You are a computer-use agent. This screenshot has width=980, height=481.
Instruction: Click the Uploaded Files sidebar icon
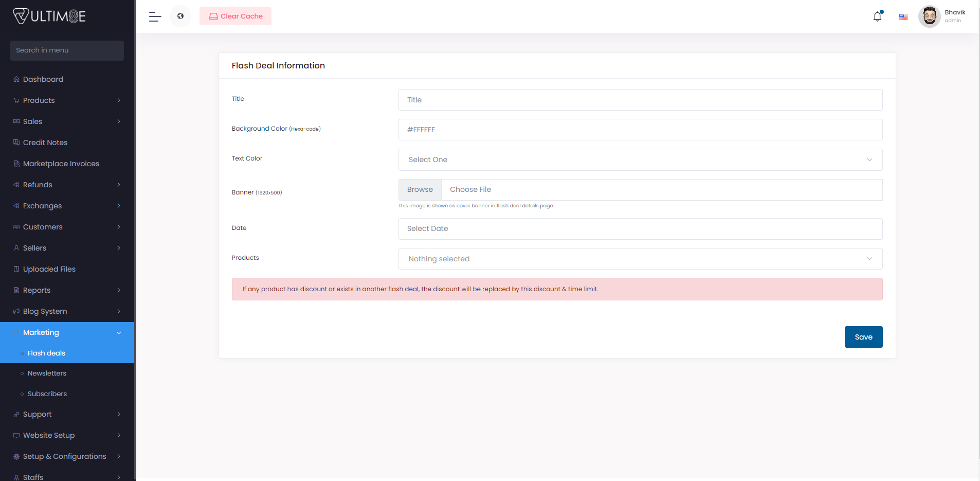(16, 269)
